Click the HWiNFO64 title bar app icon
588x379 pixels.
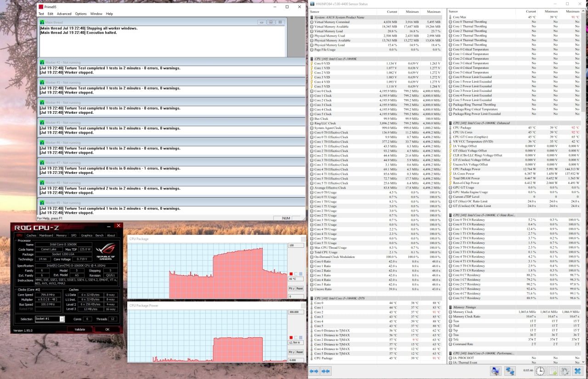coord(313,4)
